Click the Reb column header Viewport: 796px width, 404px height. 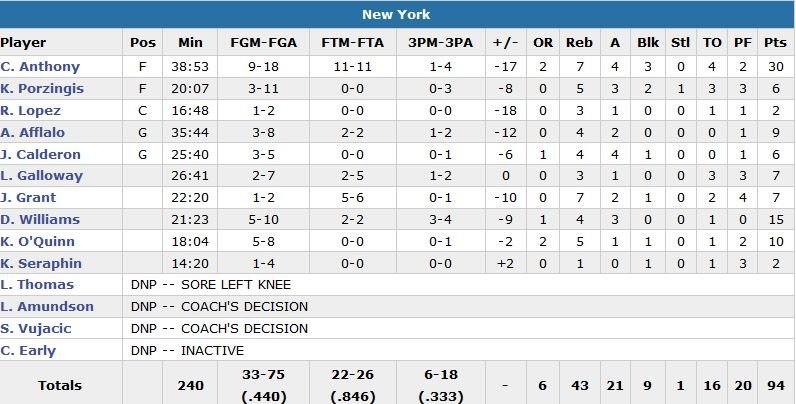click(579, 43)
